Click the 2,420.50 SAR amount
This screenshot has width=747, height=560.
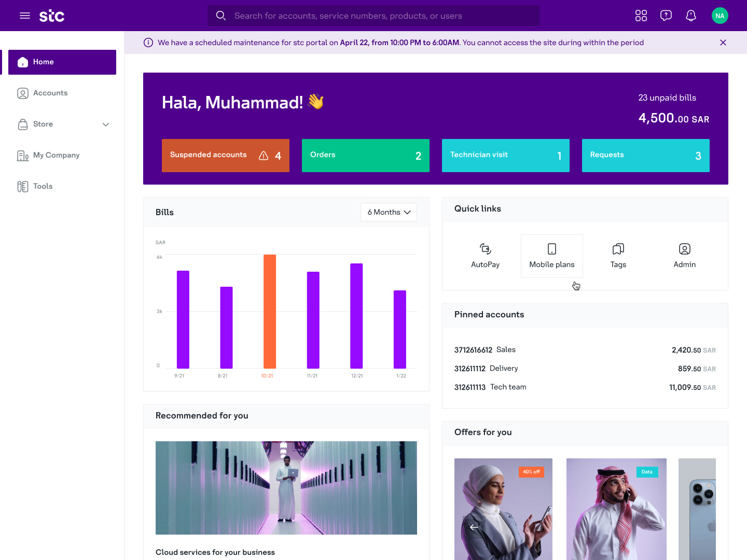click(694, 350)
